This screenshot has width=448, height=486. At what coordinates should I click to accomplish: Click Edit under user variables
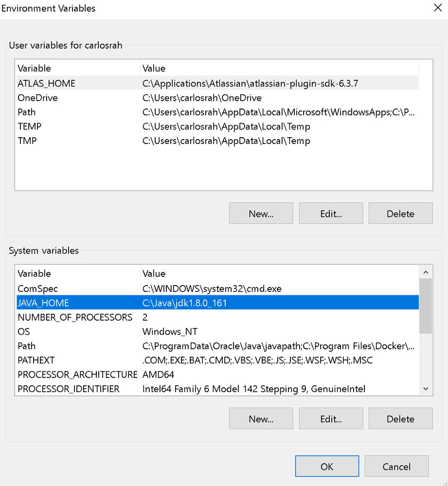(331, 213)
